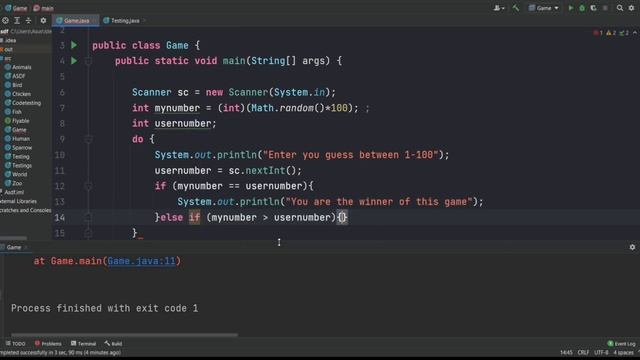Select the Game tab in Run panel
640x360 pixels.
[x=14, y=247]
